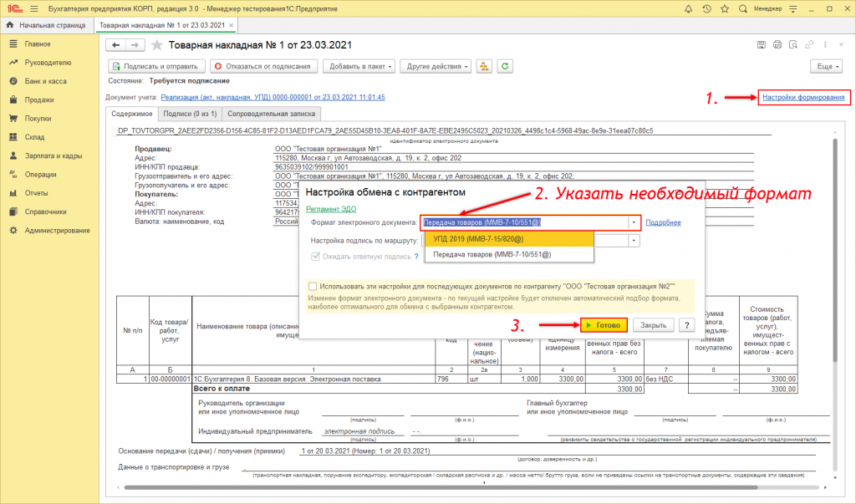Close the document form with X
This screenshot has height=504, width=856.
pos(841,45)
